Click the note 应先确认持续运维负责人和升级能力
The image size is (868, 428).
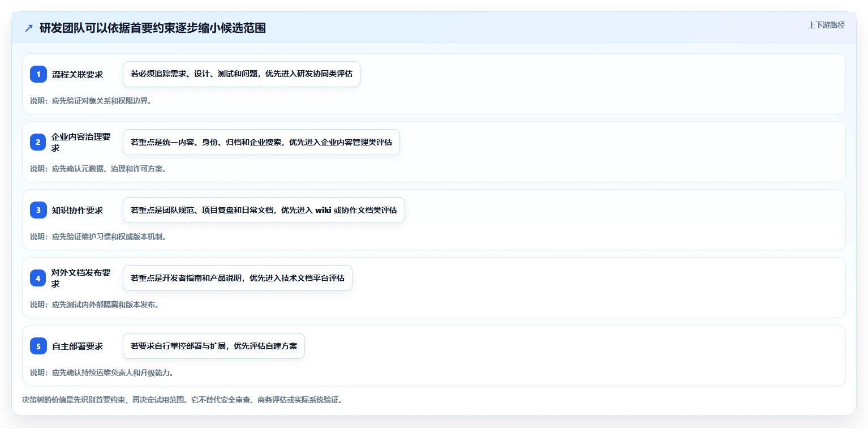(x=102, y=373)
